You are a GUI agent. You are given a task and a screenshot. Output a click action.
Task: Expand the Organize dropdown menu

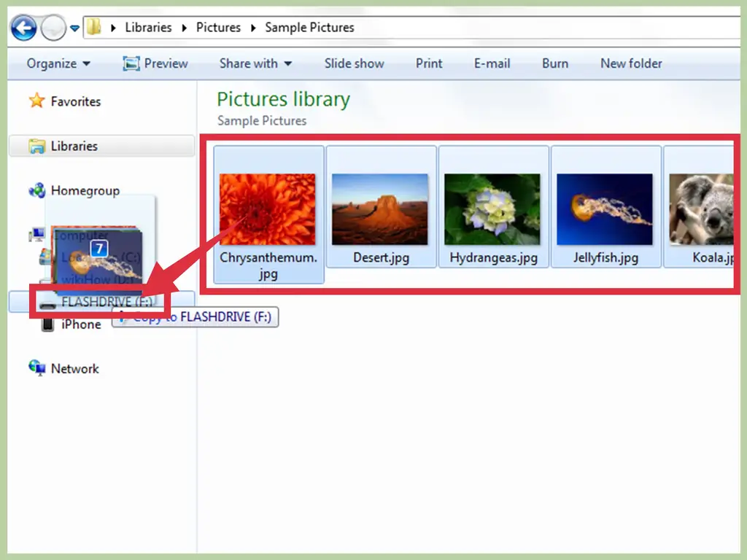(58, 63)
